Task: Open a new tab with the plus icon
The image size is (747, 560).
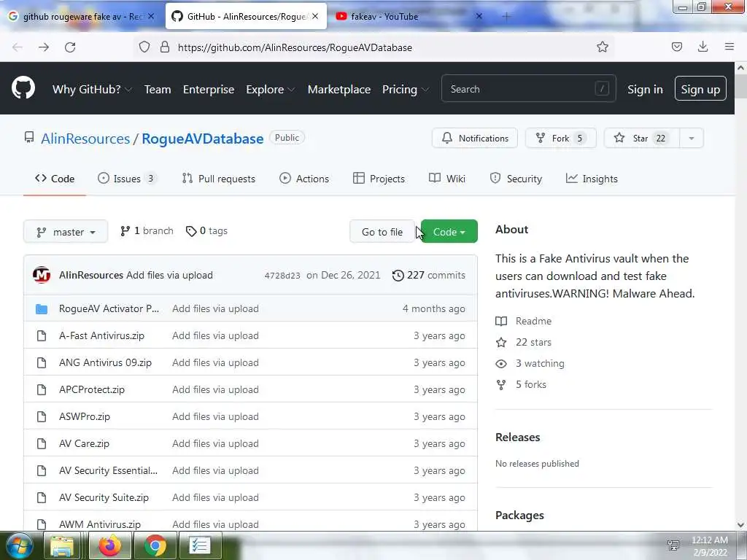Action: click(x=506, y=17)
